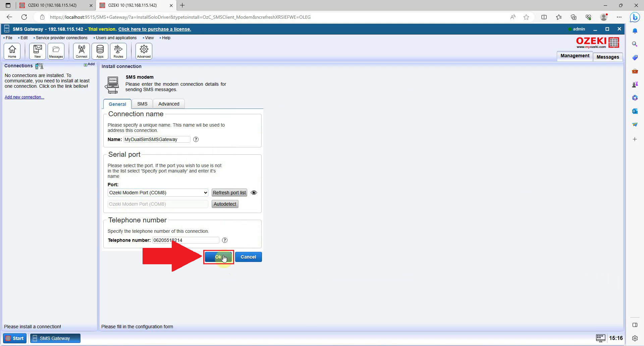Click the Ok button
This screenshot has height=346, width=644.
pyautogui.click(x=218, y=257)
